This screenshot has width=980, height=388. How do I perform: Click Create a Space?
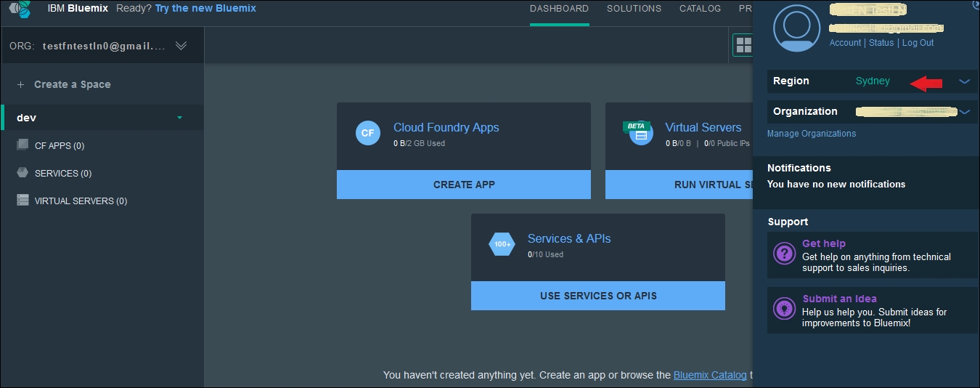73,84
